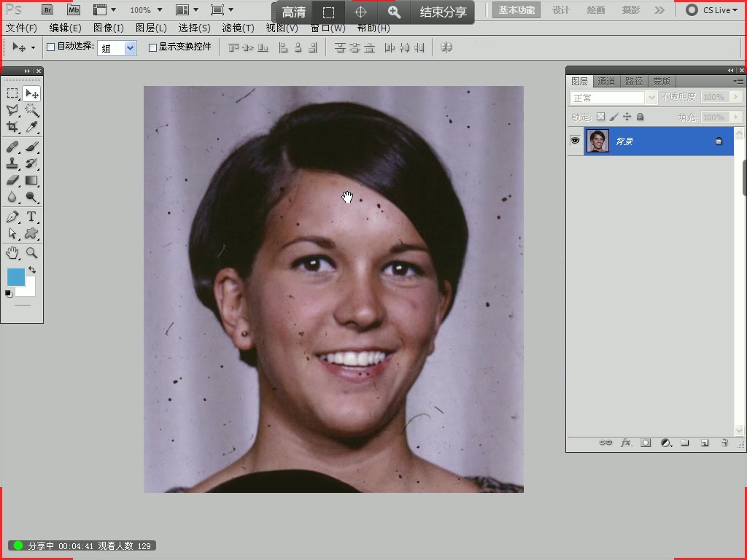Create a new layer in the Layers panel
Viewport: 747px width, 560px height.
coord(705,442)
